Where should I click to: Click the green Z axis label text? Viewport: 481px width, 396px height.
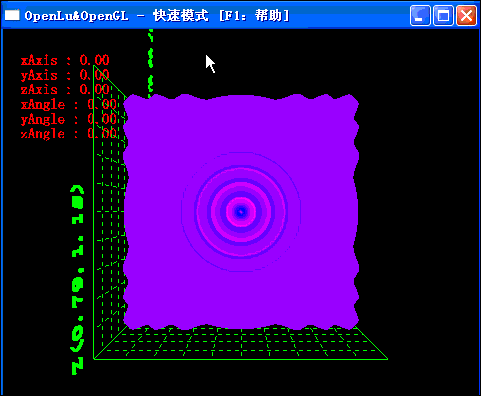78,280
